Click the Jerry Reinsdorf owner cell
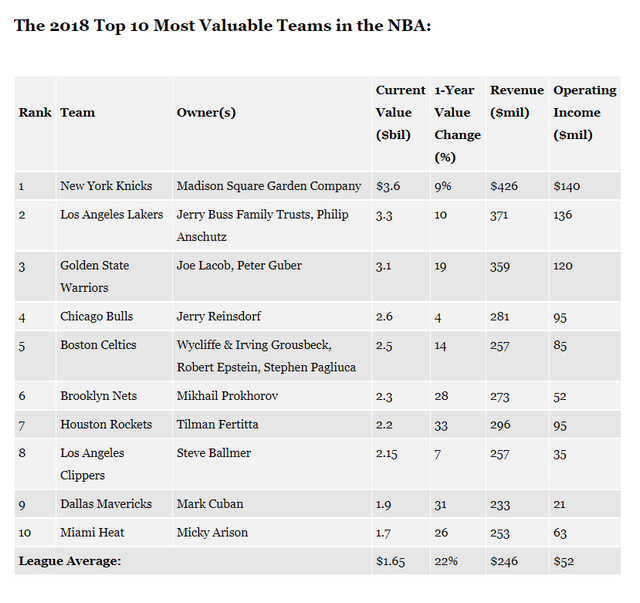 point(218,316)
